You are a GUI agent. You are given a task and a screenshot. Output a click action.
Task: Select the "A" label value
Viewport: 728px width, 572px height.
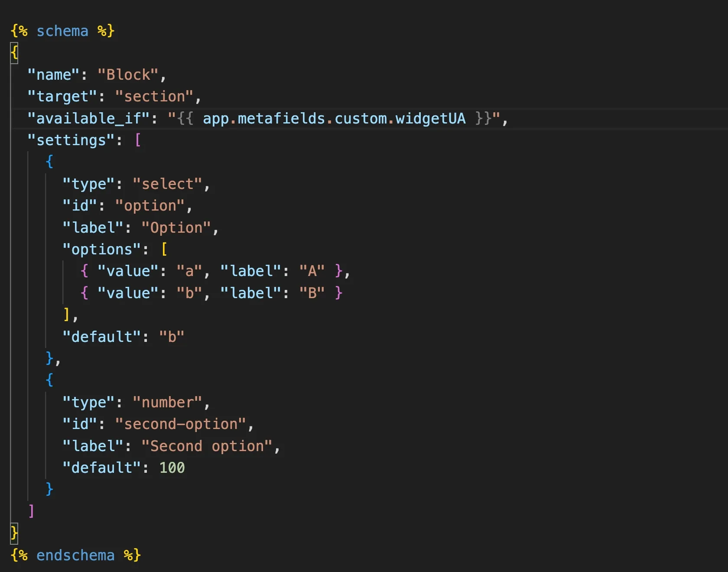point(312,271)
